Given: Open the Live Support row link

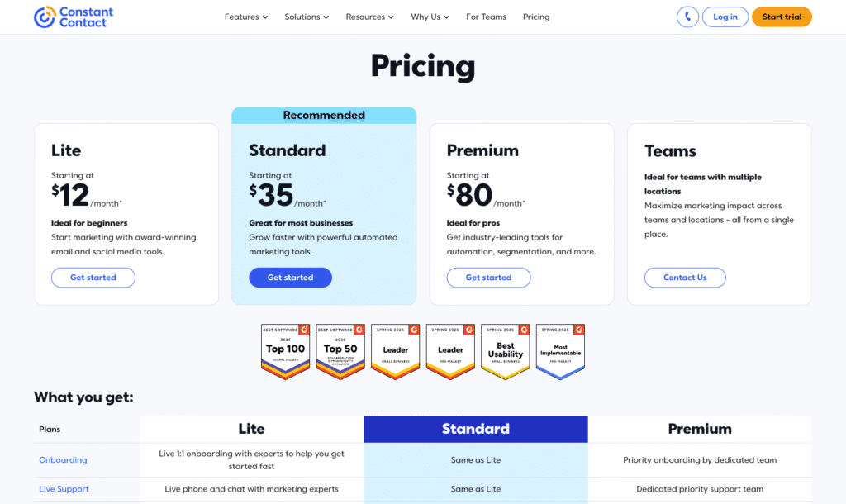Looking at the screenshot, I should pyautogui.click(x=64, y=489).
